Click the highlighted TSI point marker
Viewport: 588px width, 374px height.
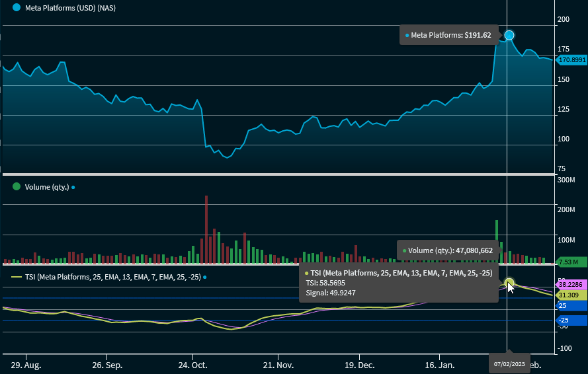[x=509, y=283]
